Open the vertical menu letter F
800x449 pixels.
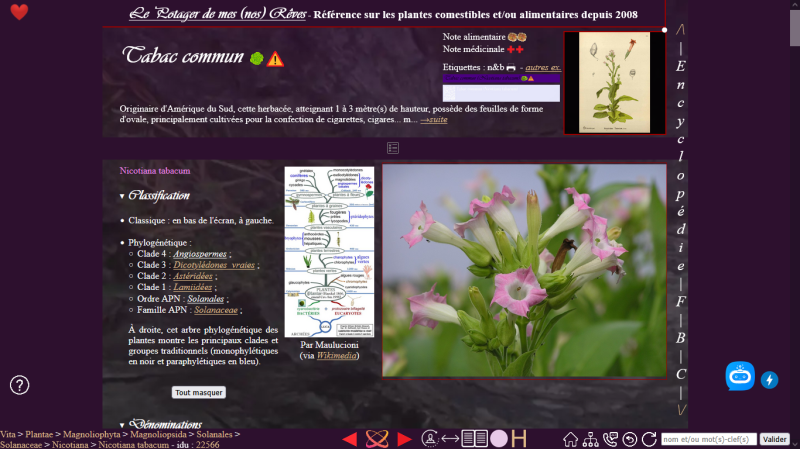pyautogui.click(x=681, y=302)
